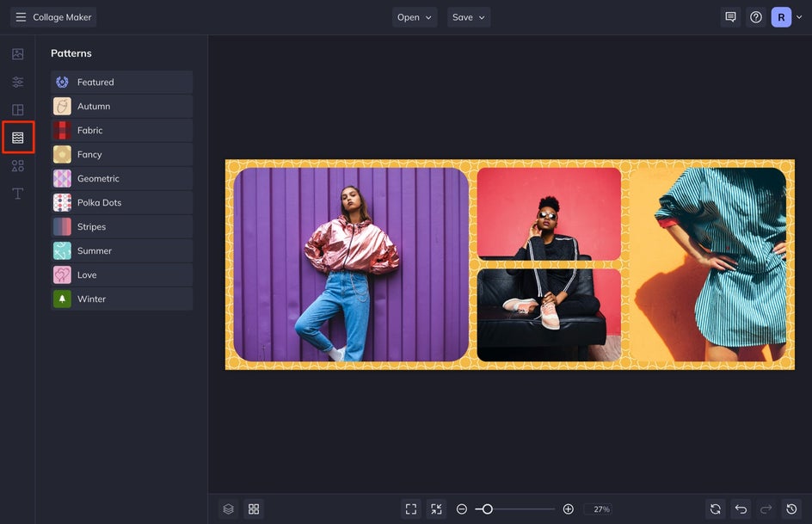Open the Image Manager sidebar icon

pyautogui.click(x=17, y=54)
